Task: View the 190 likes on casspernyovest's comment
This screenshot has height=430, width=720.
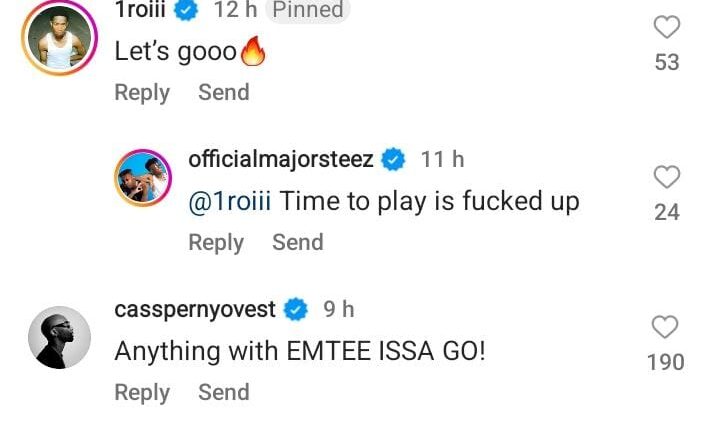Action: pos(666,361)
